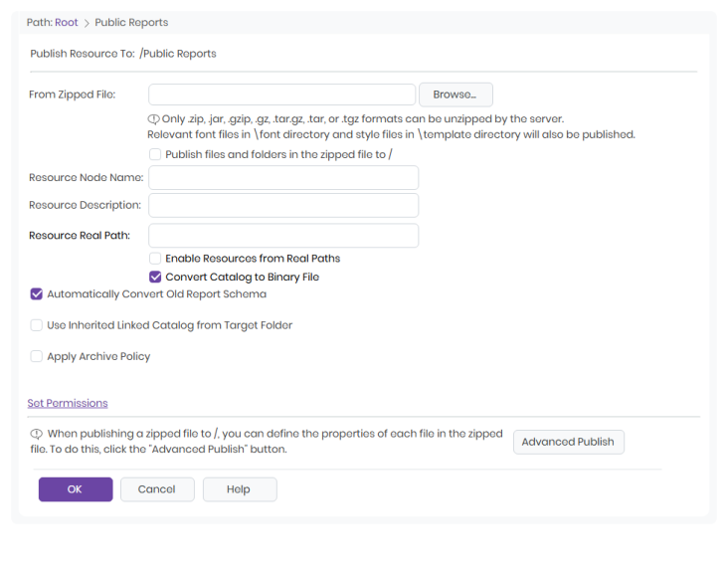This screenshot has width=728, height=570.
Task: Uncheck Convert Catalog to Binary File
Action: click(x=155, y=277)
